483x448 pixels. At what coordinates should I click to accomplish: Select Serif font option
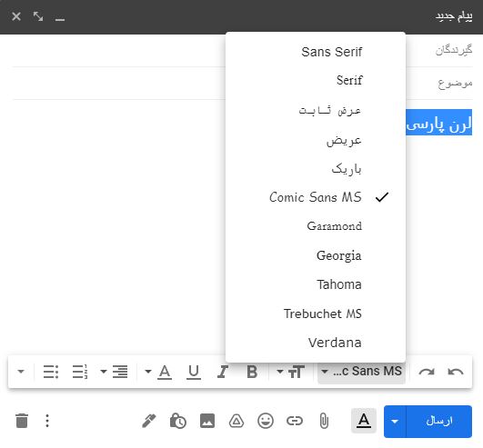[316, 80]
